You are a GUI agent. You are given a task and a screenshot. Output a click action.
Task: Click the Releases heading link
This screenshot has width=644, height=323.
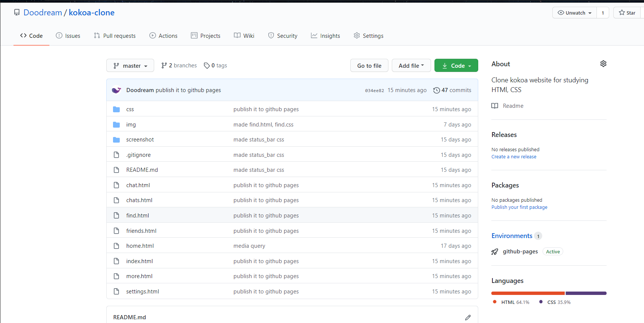click(x=504, y=135)
